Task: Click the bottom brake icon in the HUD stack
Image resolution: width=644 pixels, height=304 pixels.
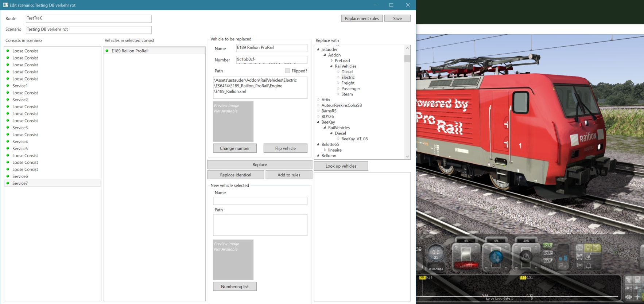Action: [x=548, y=261]
